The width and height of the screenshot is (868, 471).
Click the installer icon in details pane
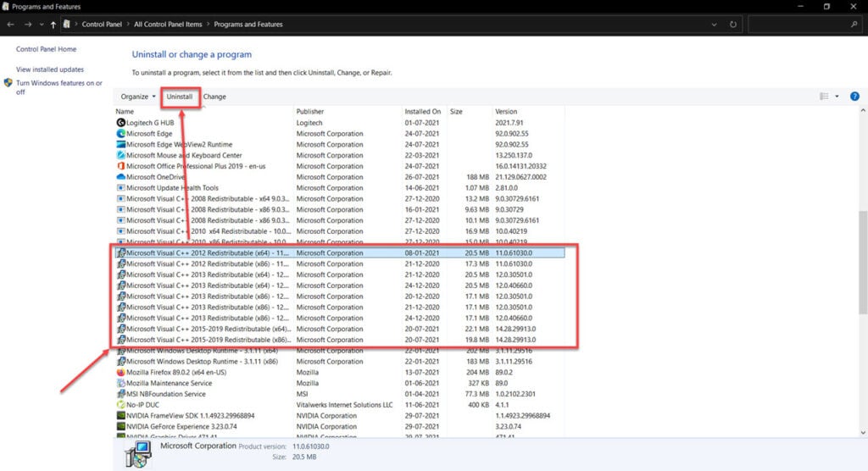coord(138,454)
